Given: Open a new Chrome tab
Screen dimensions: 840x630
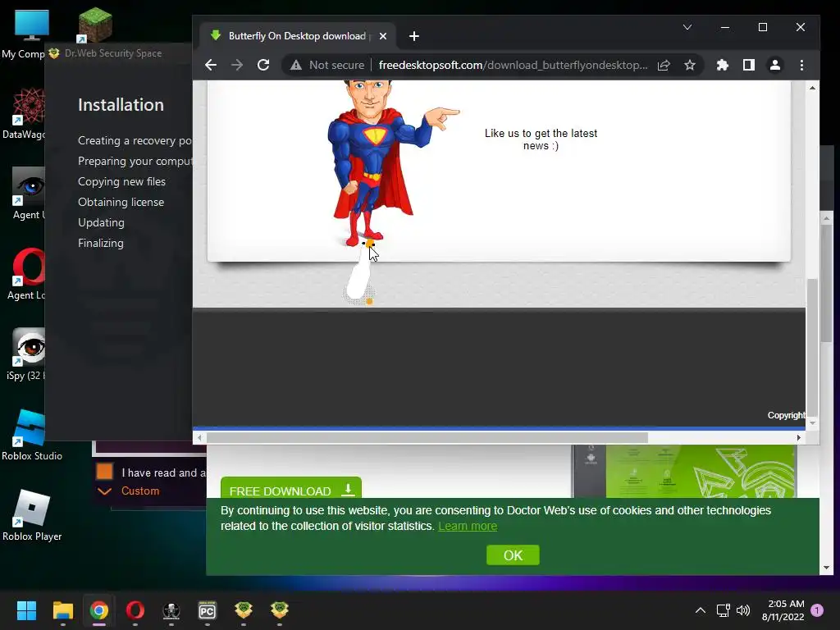Looking at the screenshot, I should (413, 36).
